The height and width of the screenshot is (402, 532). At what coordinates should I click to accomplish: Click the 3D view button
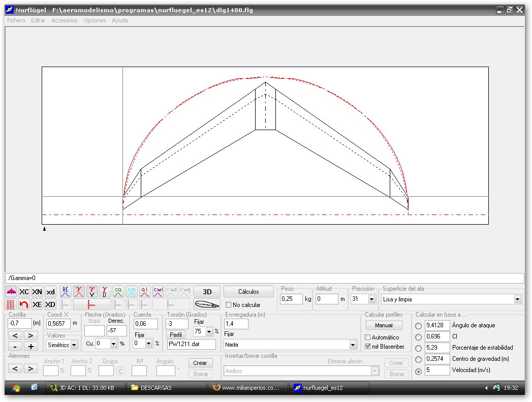207,292
